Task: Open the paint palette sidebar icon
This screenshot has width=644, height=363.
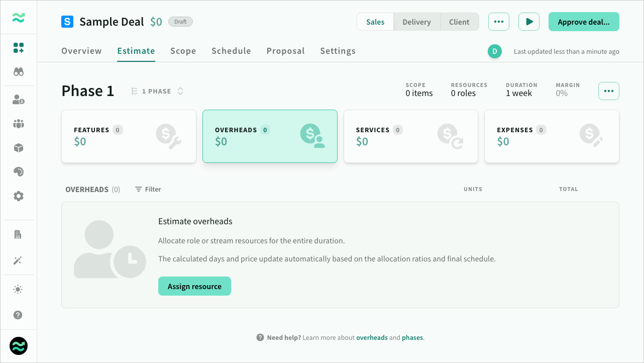Action: pyautogui.click(x=19, y=172)
